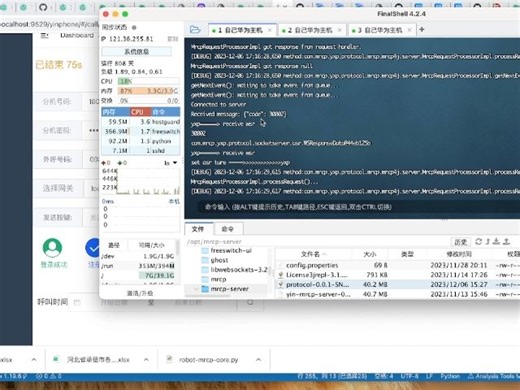Image resolution: width=520 pixels, height=390 pixels.
Task: Open the 文件 tab in the bottom panel
Action: [x=198, y=229]
